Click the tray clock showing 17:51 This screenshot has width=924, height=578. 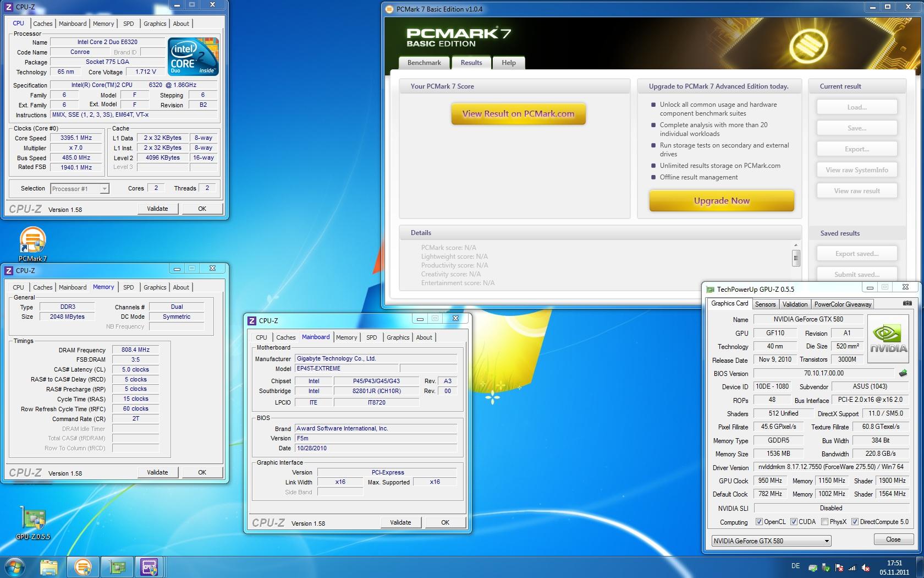894,563
